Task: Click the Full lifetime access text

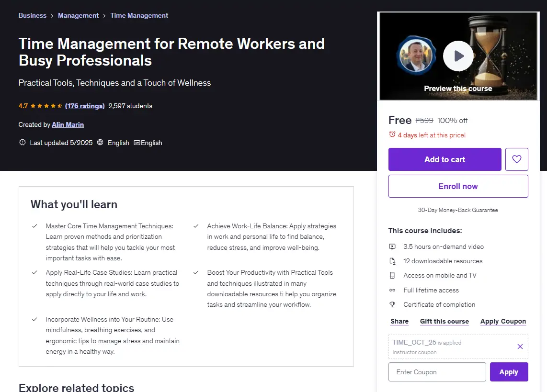Action: coord(431,290)
